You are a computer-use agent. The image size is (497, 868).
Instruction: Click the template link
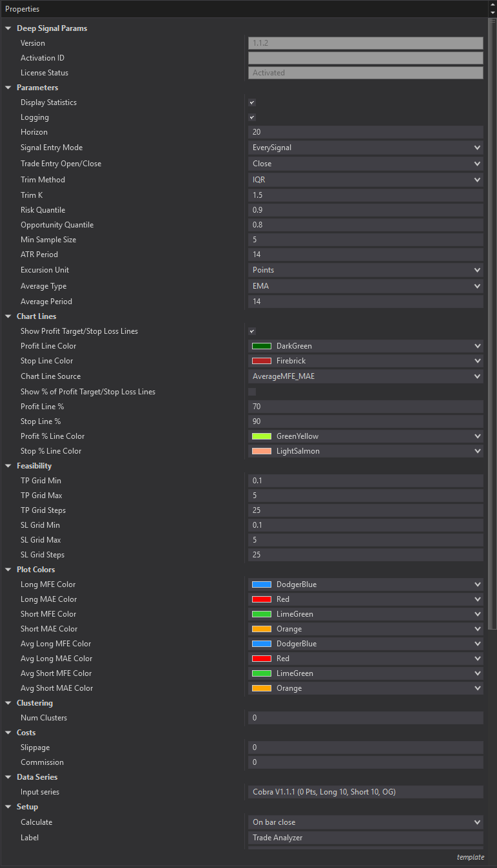coord(470,857)
